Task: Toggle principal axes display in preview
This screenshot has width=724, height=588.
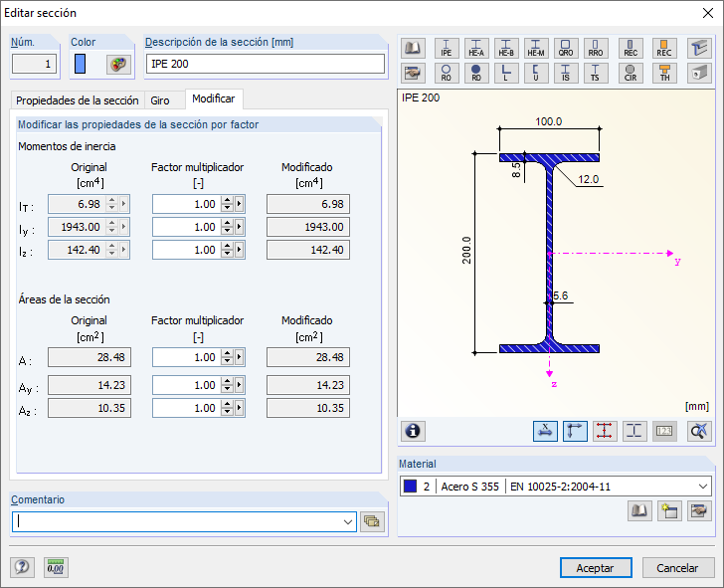Action: click(x=575, y=431)
